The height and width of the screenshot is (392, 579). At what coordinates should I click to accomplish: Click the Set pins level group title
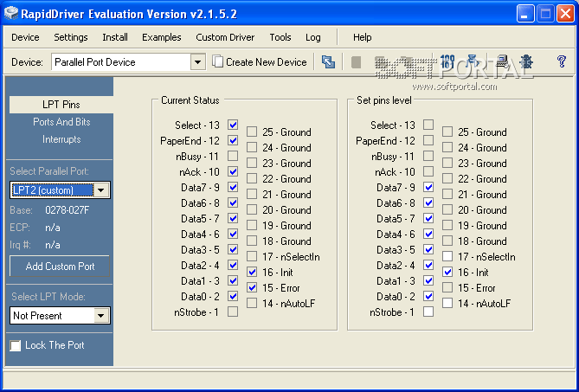coord(383,100)
